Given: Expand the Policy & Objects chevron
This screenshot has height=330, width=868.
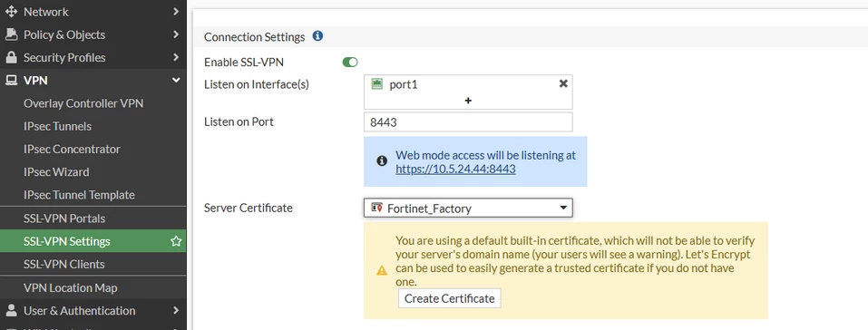Looking at the screenshot, I should [x=175, y=34].
